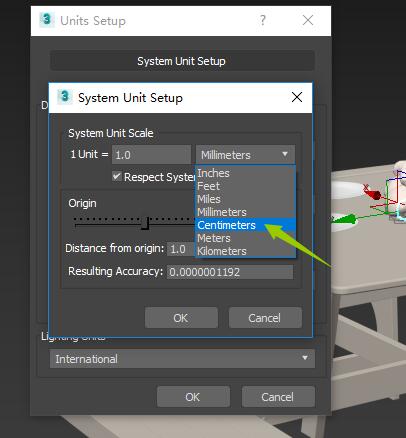
Task: Choose Kilometers in the unit list
Action: pos(245,251)
